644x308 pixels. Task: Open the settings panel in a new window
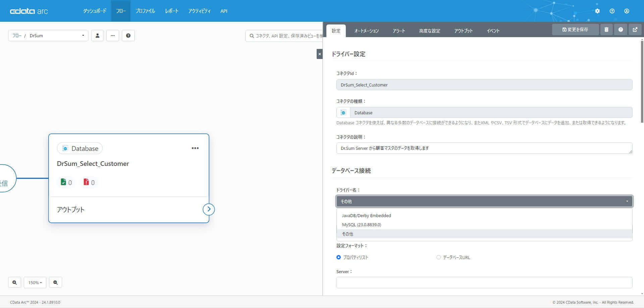(635, 29)
